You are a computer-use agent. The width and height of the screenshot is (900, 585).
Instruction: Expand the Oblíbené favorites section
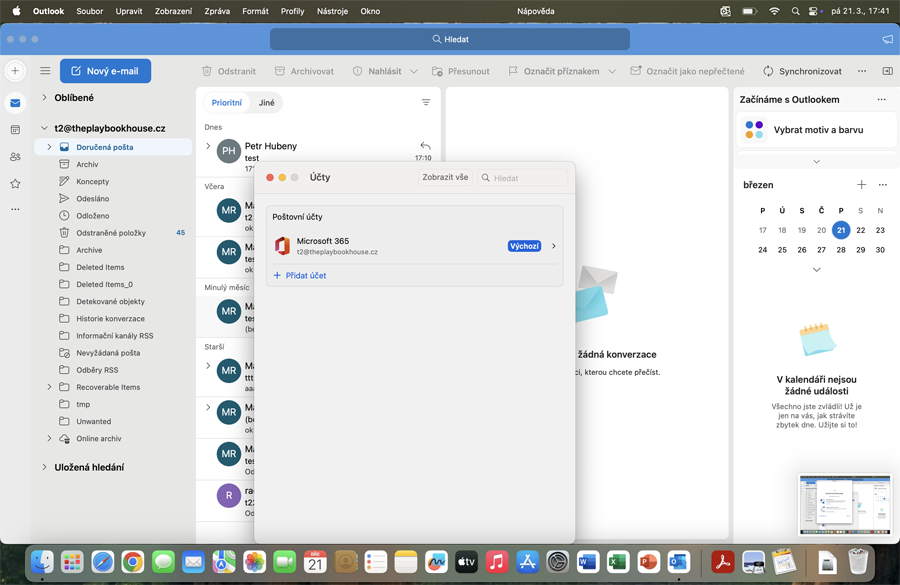click(x=45, y=98)
